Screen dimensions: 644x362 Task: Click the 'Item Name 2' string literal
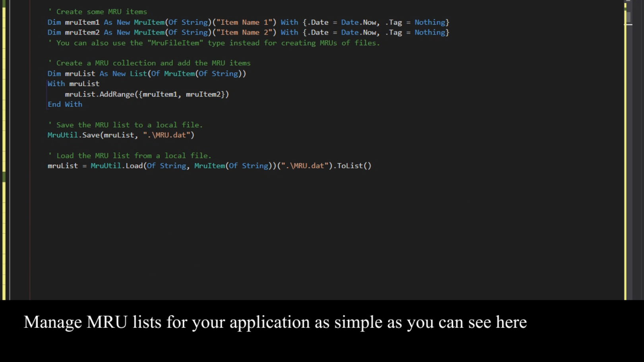coord(244,33)
